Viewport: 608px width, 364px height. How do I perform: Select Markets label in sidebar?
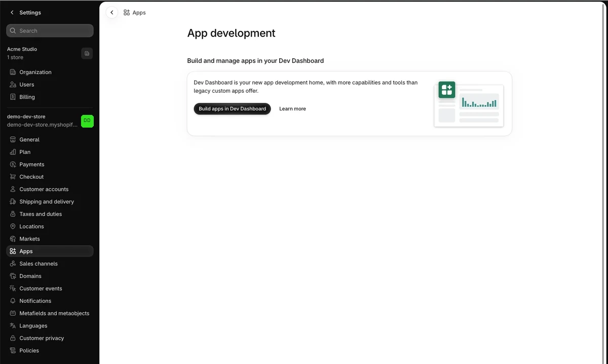coord(29,239)
